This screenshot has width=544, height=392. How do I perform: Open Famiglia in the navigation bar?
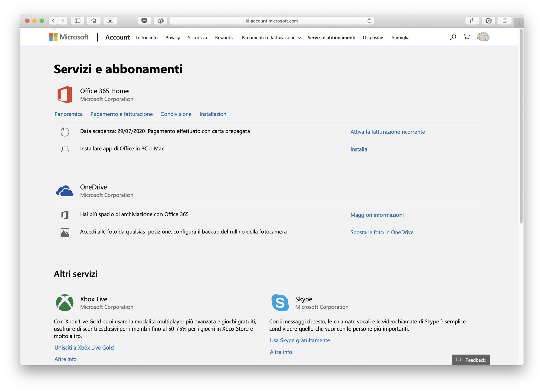pyautogui.click(x=401, y=38)
